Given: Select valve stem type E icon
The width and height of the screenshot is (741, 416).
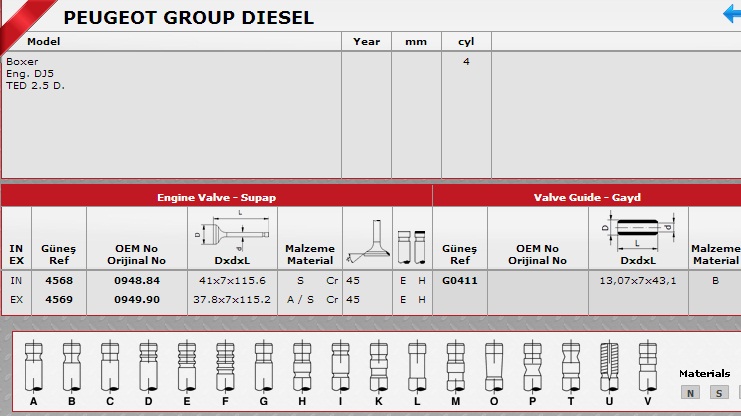Looking at the screenshot, I should [x=186, y=366].
